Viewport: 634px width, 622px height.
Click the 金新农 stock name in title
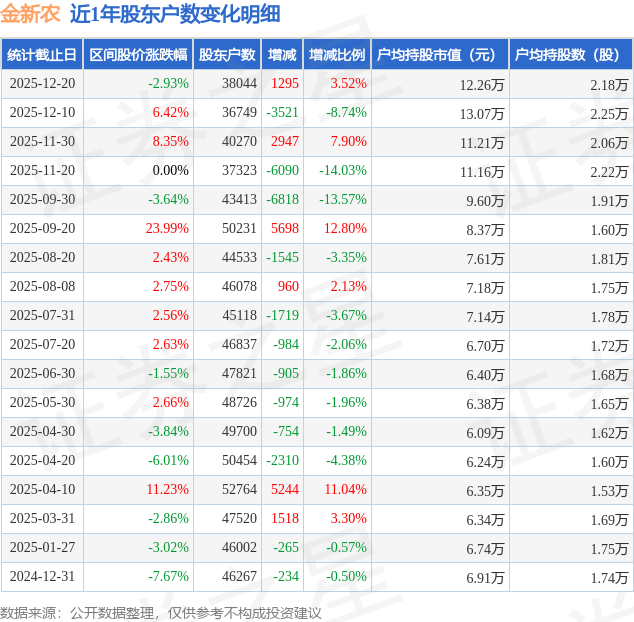point(31,14)
